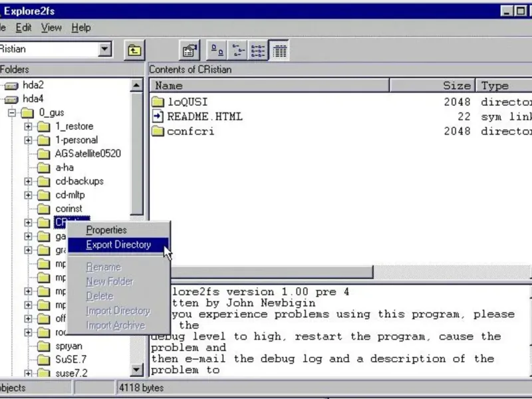This screenshot has width=532, height=399.
Task: Click the cd-backups folder icon
Action: point(43,182)
